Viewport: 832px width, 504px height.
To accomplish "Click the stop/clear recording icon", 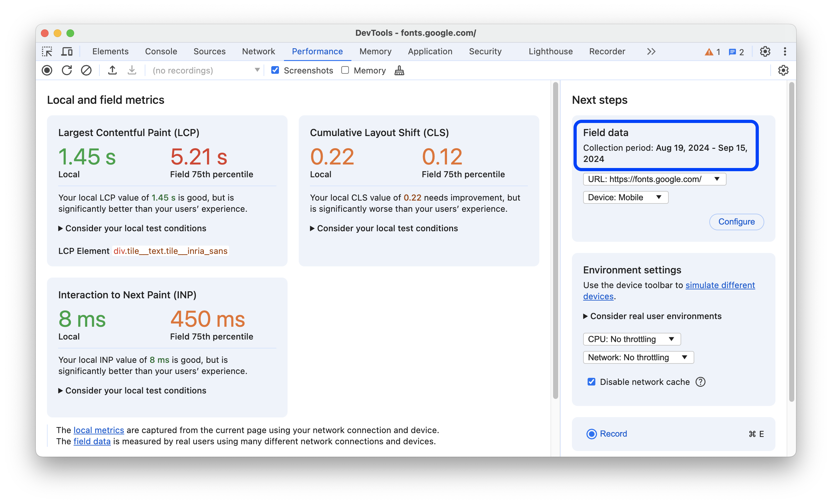I will [86, 70].
